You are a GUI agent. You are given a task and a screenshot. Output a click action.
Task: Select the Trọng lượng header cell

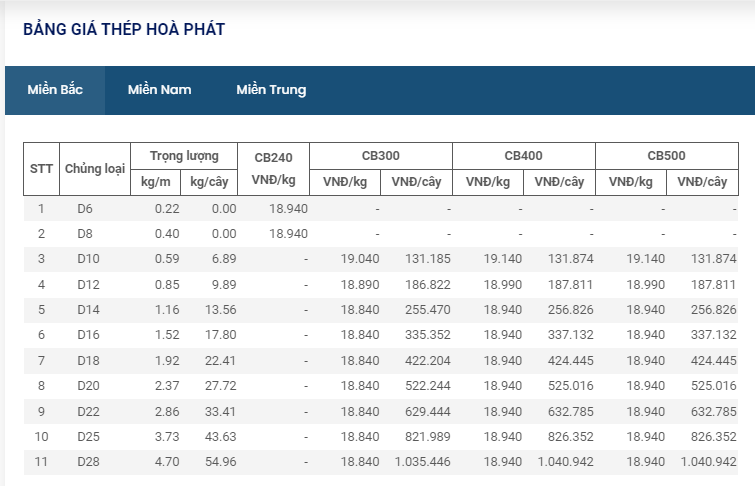coord(184,156)
